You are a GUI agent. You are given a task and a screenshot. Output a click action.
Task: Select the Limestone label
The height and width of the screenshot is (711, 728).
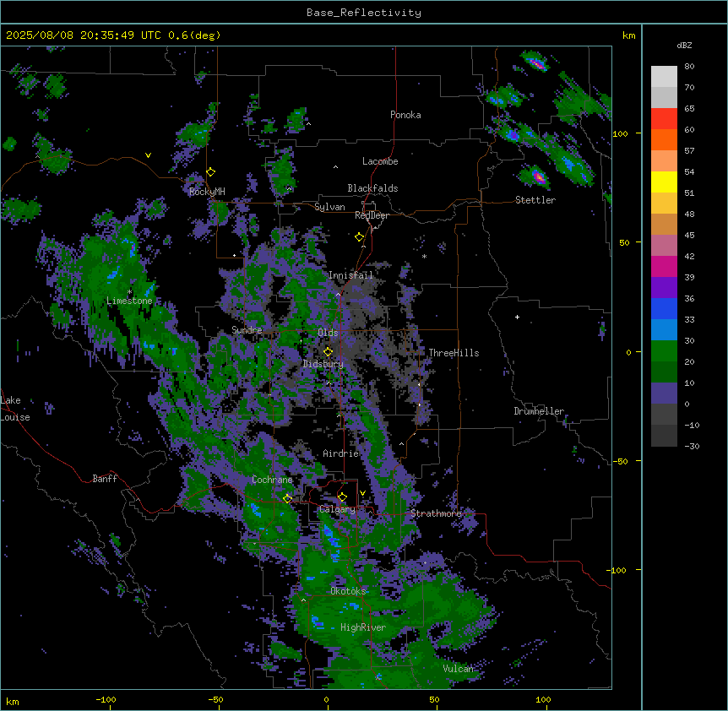pyautogui.click(x=129, y=301)
